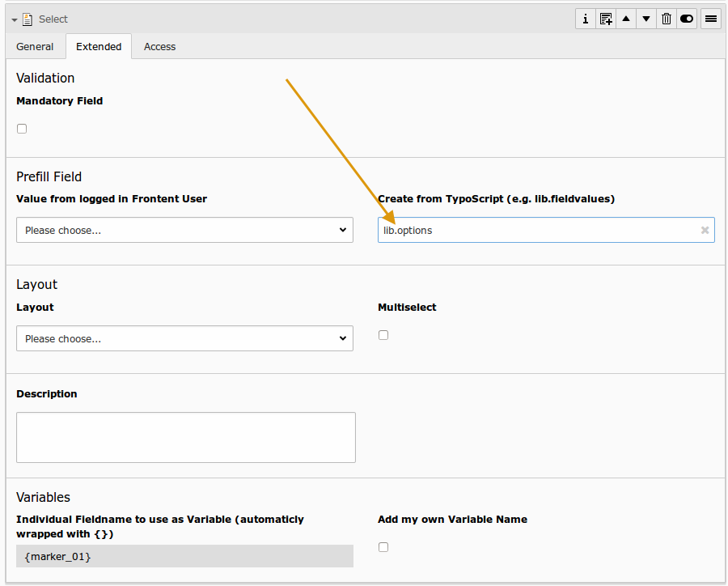Collapse the Select record panel
Viewport: 728px width, 586px height.
[15, 19]
